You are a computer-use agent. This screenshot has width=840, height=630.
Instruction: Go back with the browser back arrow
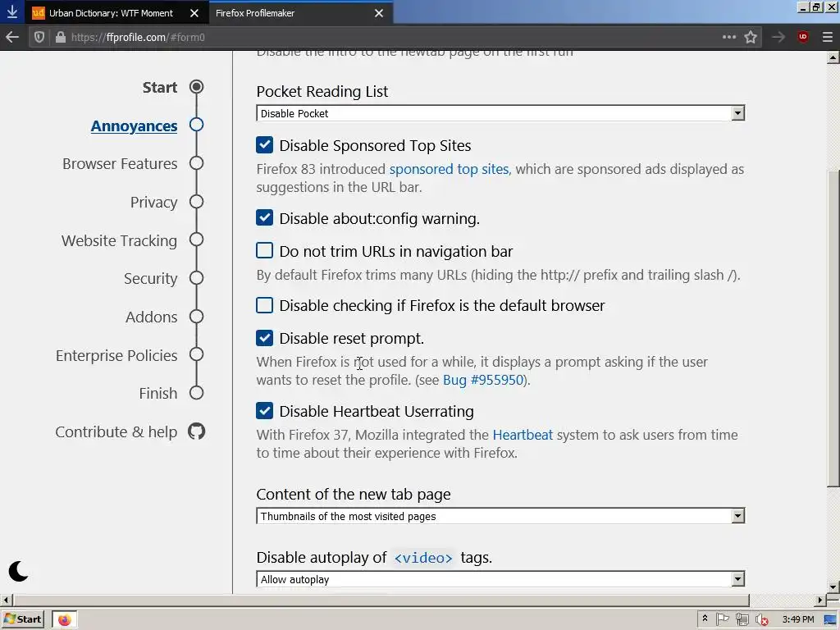[x=11, y=37]
